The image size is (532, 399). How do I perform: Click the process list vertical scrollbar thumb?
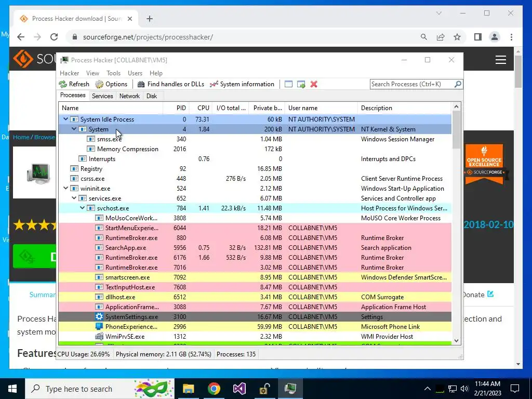[456, 130]
